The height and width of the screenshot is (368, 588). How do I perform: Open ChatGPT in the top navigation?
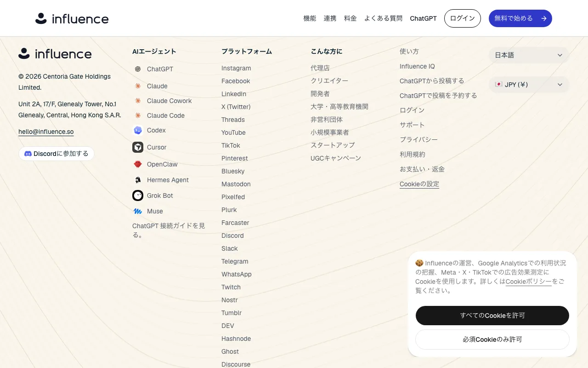[x=423, y=18]
